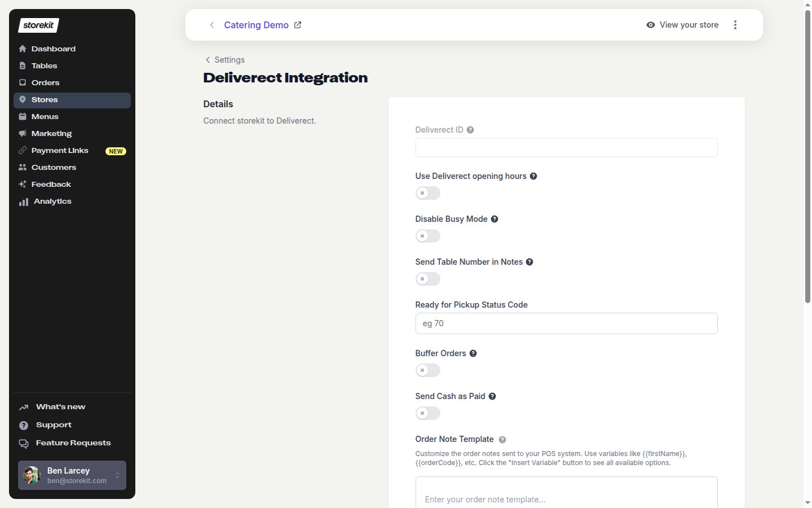Open the Payment Links menu item

pyautogui.click(x=72, y=151)
